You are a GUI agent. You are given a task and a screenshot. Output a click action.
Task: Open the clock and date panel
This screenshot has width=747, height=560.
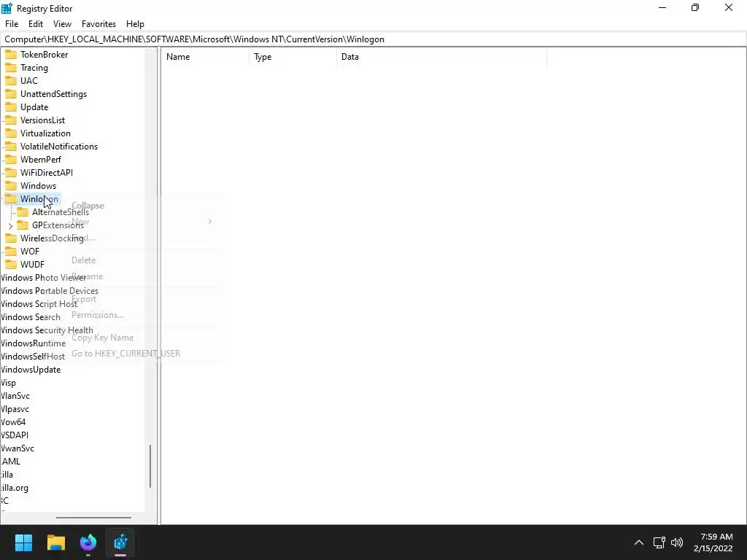713,542
